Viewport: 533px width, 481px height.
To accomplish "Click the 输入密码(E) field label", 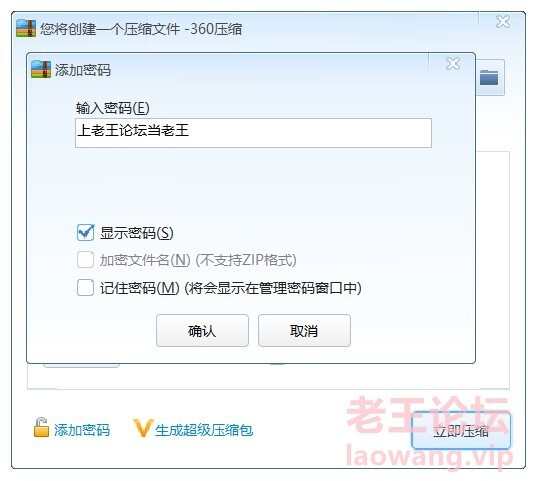I will [113, 108].
